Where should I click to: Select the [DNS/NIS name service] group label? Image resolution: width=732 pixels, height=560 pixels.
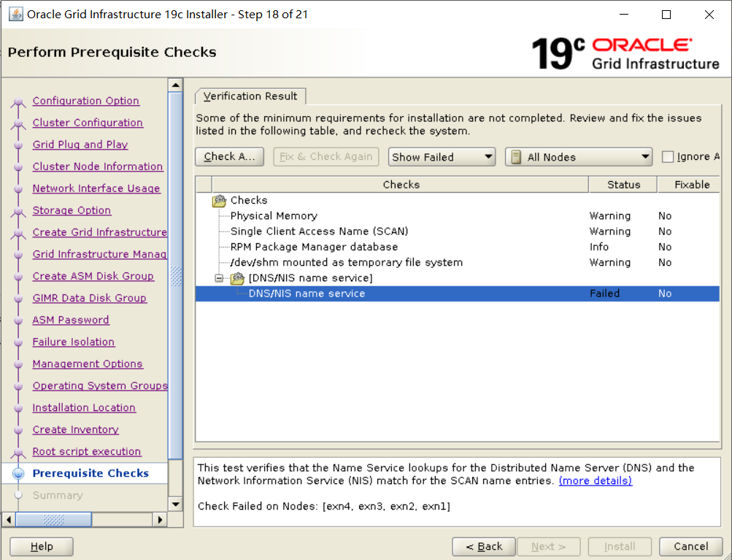(x=310, y=278)
